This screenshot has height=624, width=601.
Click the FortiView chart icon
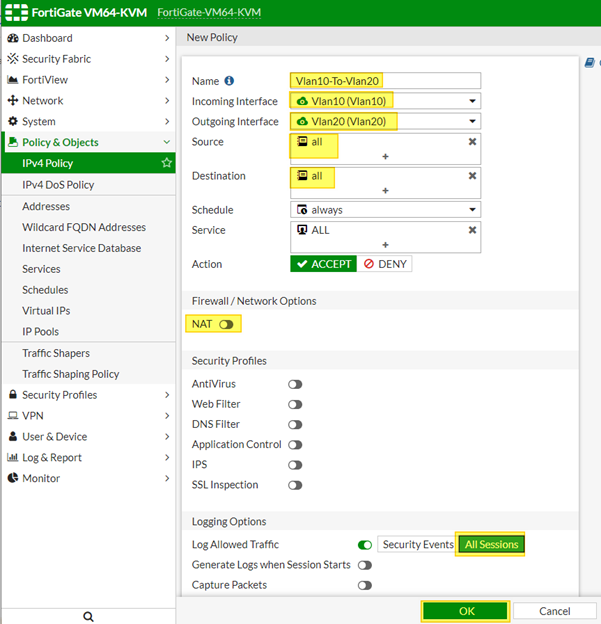coord(13,80)
